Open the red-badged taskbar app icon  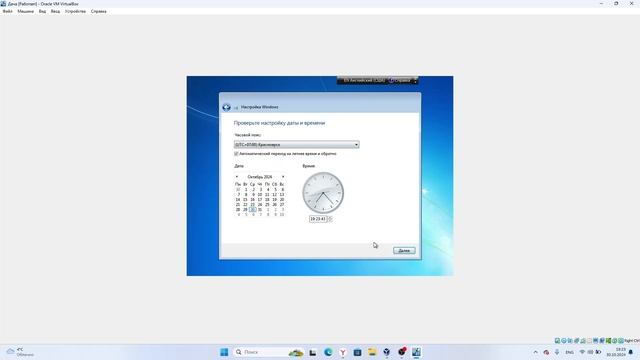pos(402,351)
